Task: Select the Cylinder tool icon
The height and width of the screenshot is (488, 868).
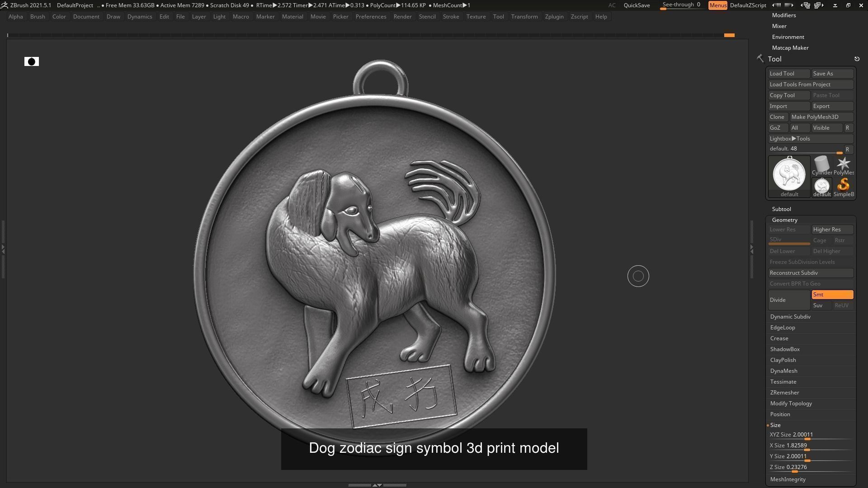Action: tap(822, 166)
